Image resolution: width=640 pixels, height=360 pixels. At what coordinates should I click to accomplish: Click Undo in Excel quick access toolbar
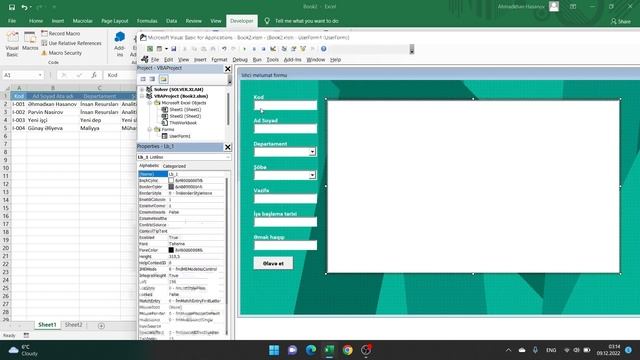[x=24, y=7]
